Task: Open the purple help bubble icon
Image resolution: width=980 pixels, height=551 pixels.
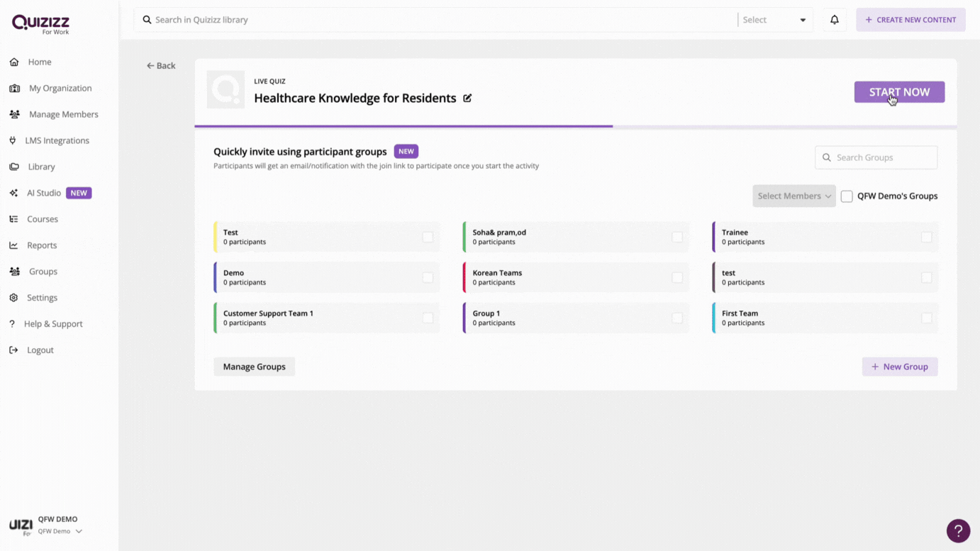Action: [x=958, y=530]
